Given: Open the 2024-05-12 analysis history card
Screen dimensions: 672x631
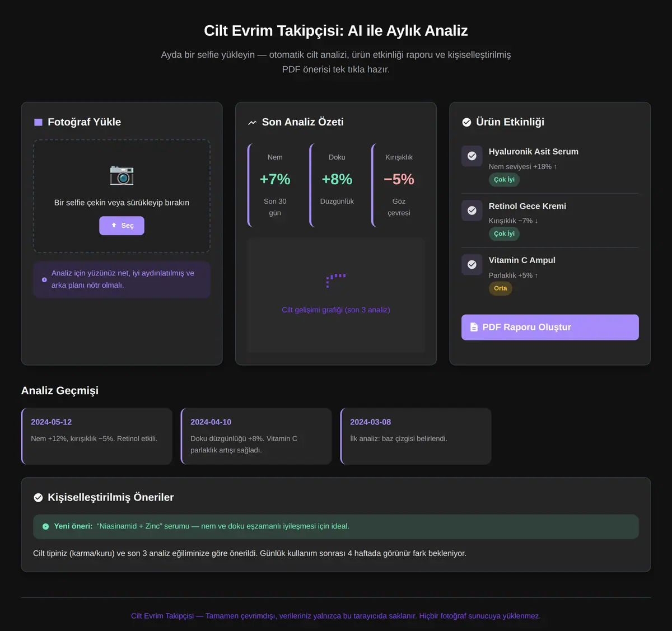Looking at the screenshot, I should 96,436.
